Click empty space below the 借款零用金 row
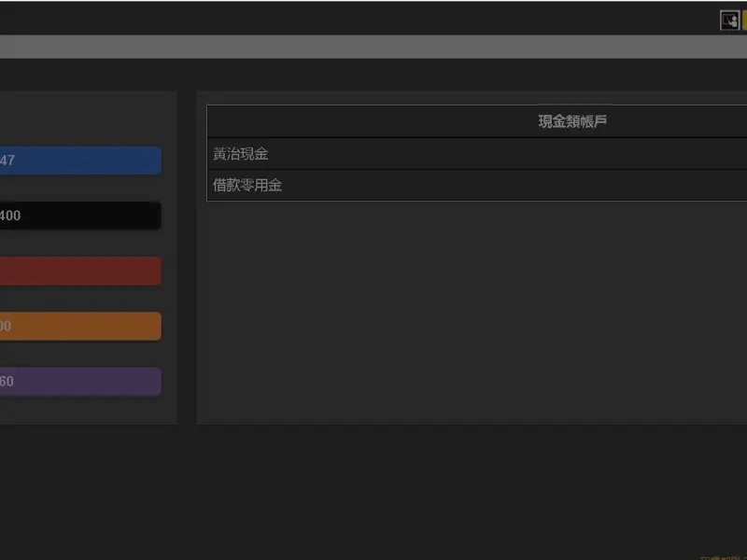 [467, 308]
